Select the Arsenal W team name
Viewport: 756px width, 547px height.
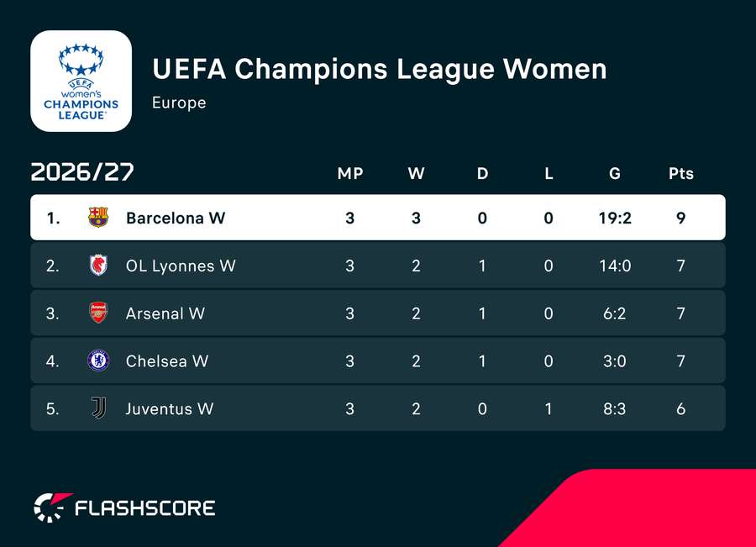[165, 313]
